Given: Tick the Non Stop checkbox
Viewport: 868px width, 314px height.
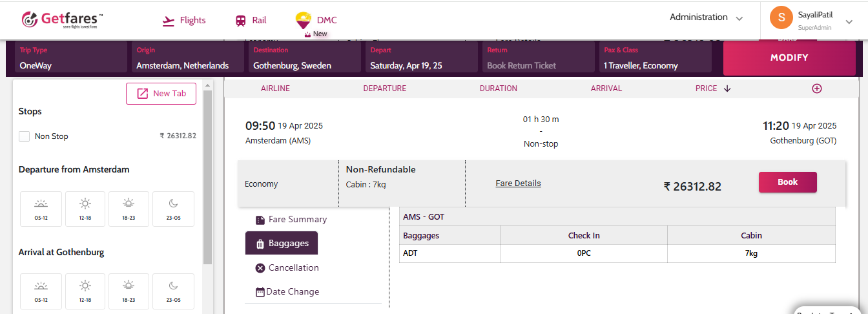Looking at the screenshot, I should pos(25,136).
